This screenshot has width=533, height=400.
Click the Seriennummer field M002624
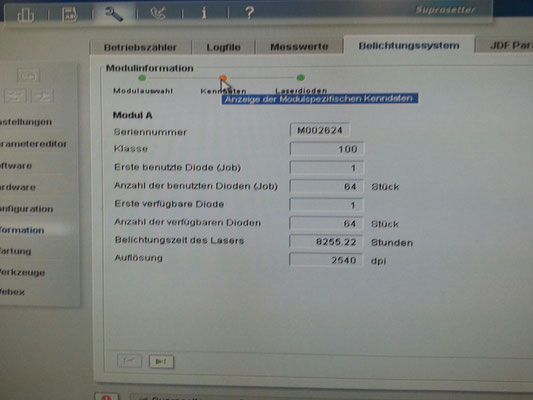[320, 130]
